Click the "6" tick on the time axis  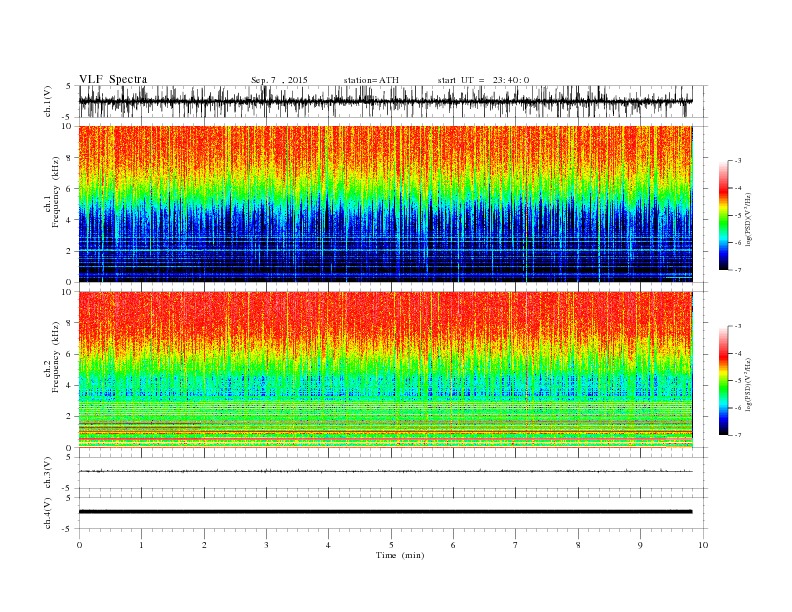coord(453,545)
